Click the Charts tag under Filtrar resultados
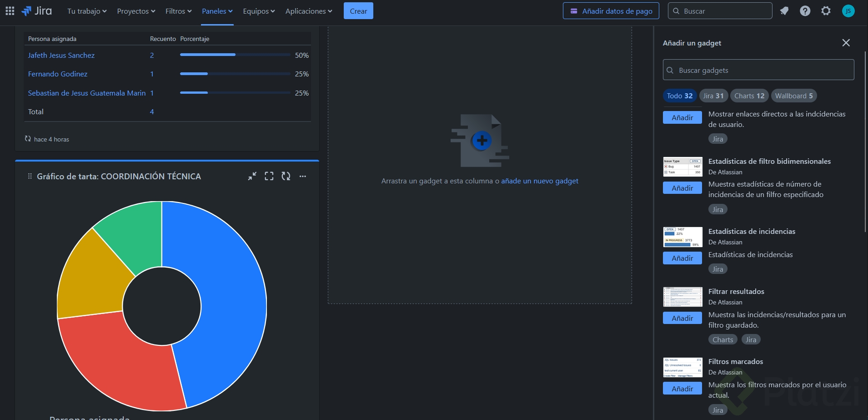Image resolution: width=868 pixels, height=420 pixels. point(722,339)
